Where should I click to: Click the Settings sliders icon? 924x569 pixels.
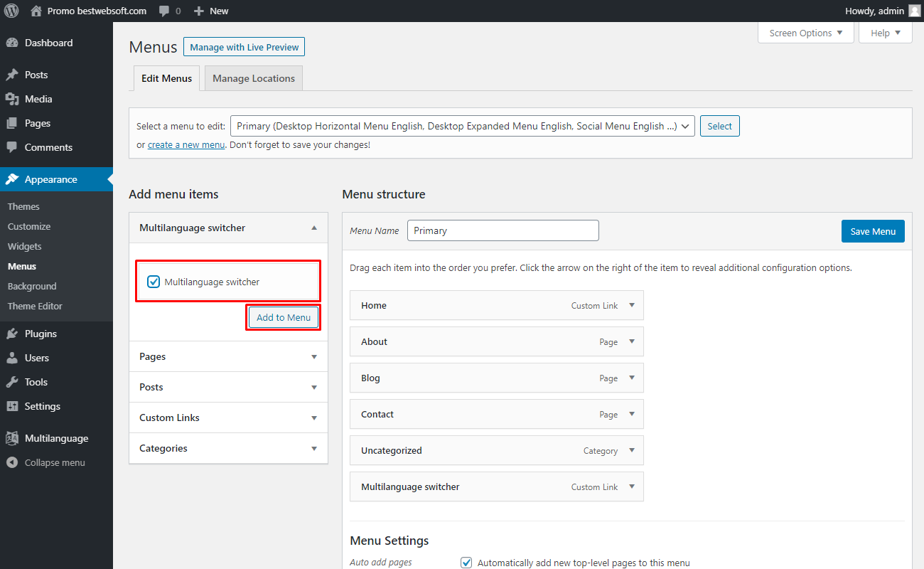coord(12,406)
